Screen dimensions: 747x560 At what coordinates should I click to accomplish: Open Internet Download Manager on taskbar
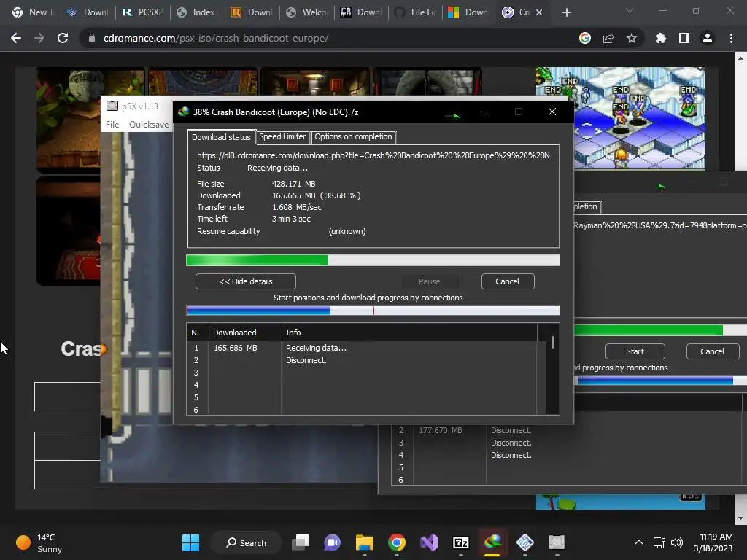[x=492, y=542]
